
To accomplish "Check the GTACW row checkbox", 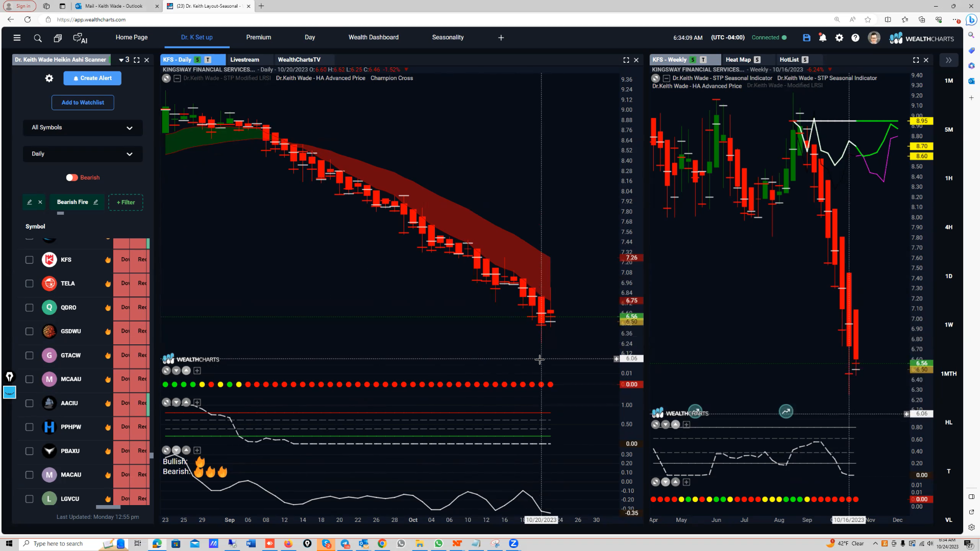I will (29, 356).
